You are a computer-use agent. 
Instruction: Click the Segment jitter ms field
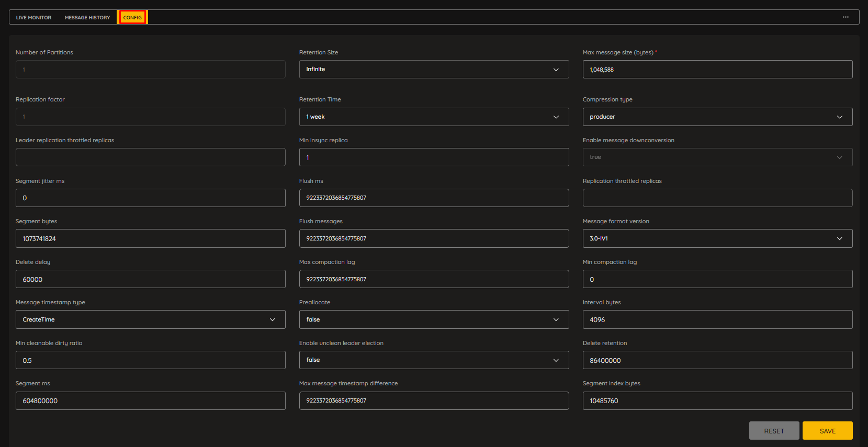pos(150,198)
